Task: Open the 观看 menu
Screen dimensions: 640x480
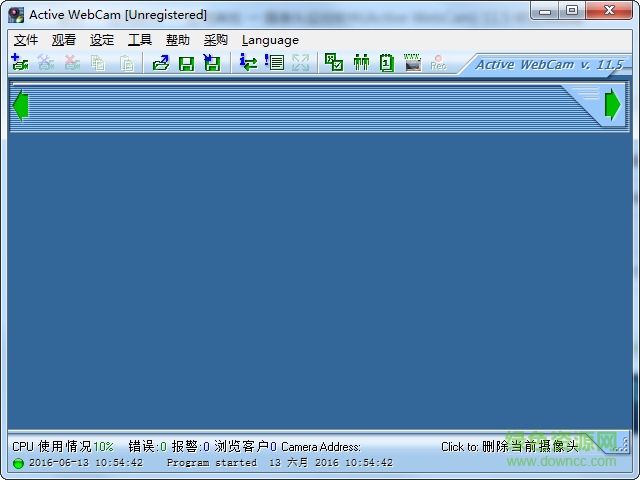Action: [64, 40]
